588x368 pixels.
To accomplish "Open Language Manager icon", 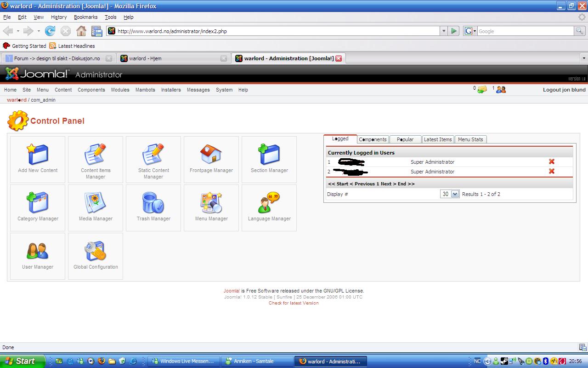I will [x=269, y=207].
